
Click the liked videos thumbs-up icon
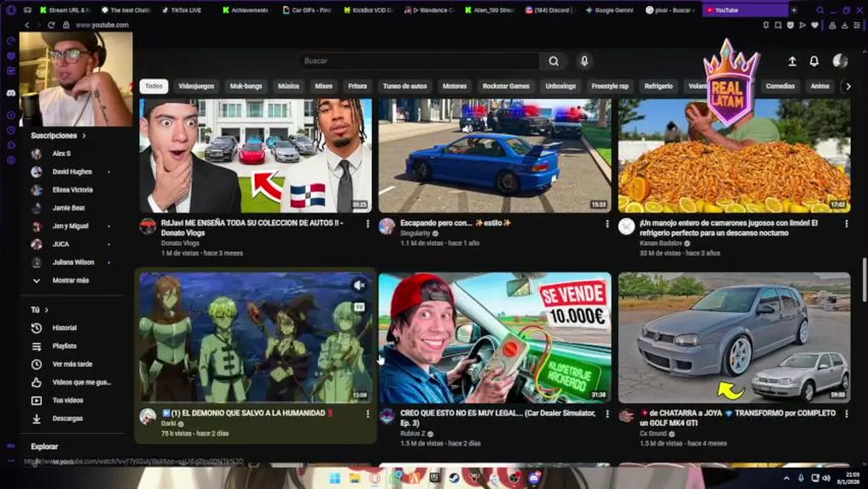[37, 382]
